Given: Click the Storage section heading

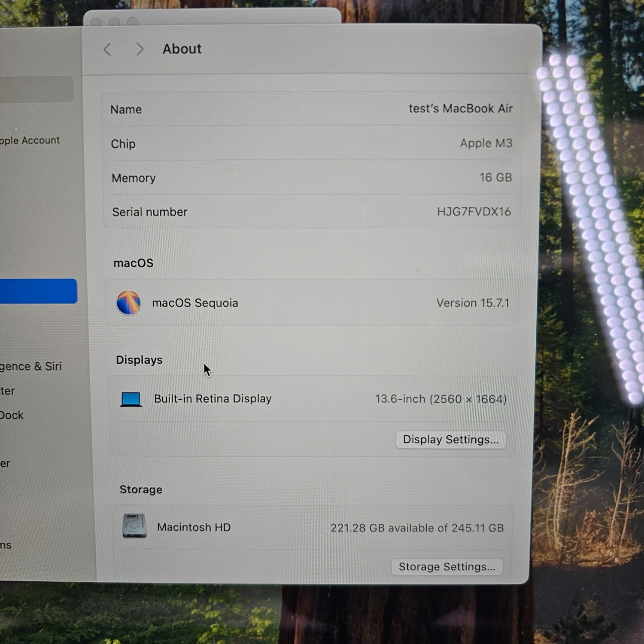Looking at the screenshot, I should point(141,489).
